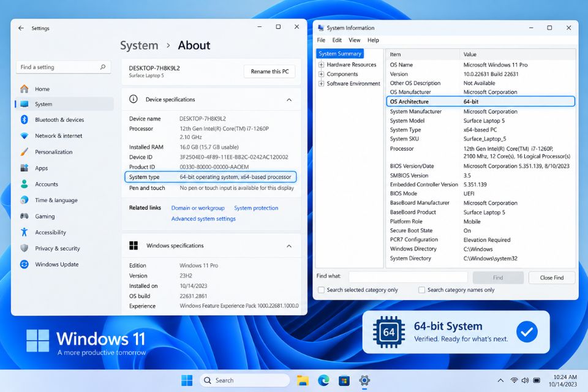Click the Find what input field
Screen dimensions: 588x392
[408, 277]
